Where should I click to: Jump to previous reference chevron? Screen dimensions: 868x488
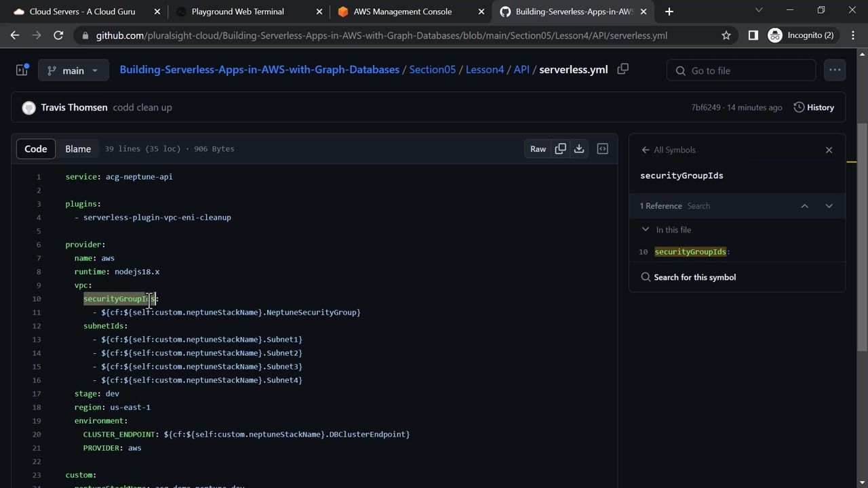[x=804, y=206]
